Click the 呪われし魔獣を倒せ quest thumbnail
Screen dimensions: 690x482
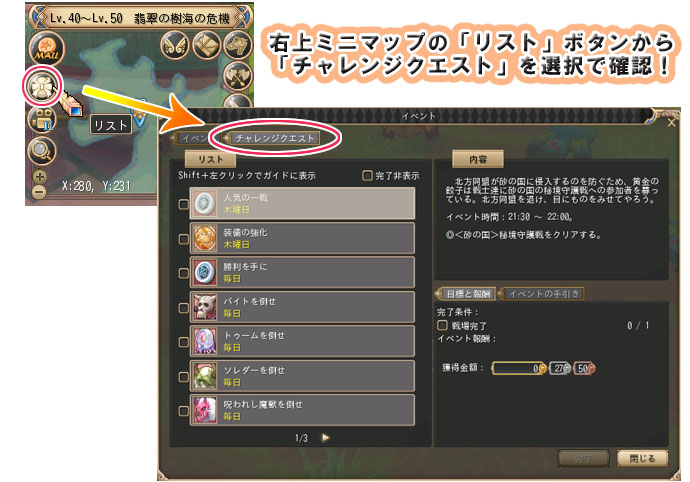(205, 410)
